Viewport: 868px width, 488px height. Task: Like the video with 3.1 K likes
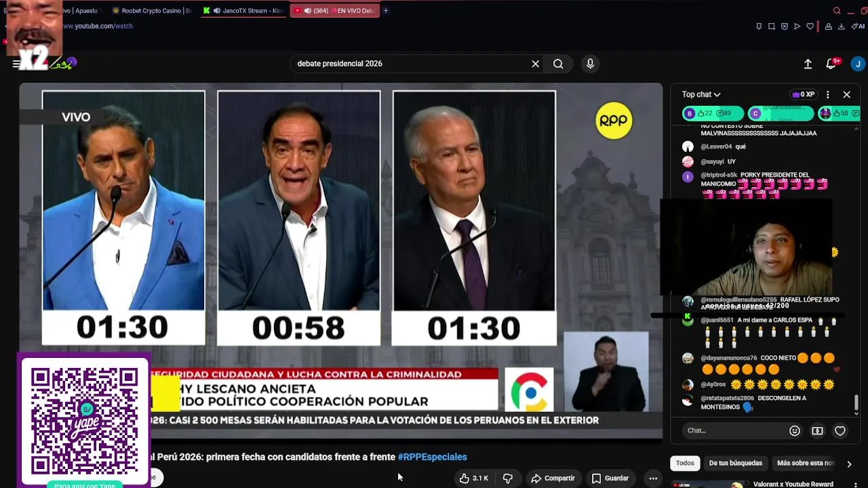[x=474, y=478]
